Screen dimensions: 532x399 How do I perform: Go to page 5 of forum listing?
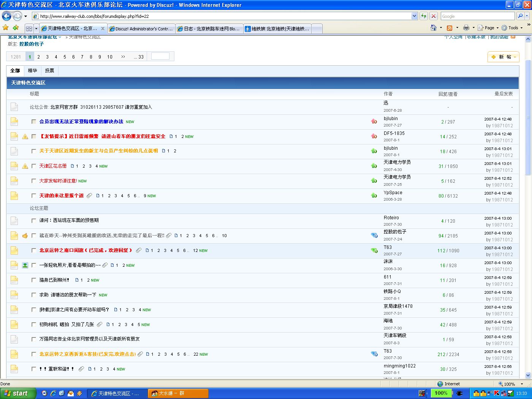click(65, 57)
